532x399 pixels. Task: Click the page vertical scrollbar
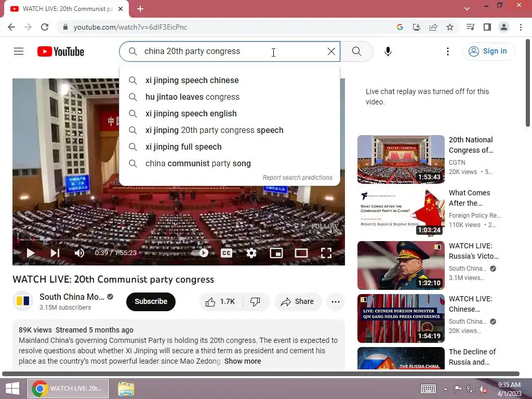point(528,83)
